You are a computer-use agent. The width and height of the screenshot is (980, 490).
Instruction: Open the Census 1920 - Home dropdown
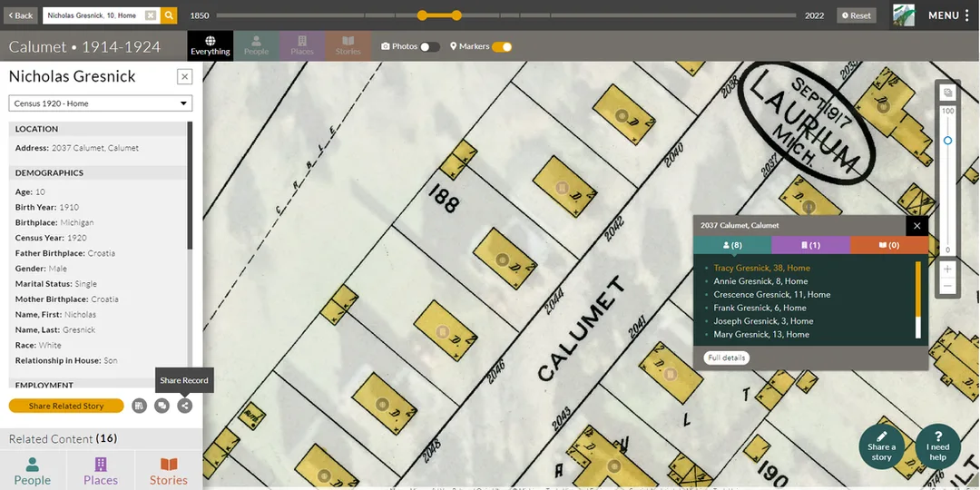click(100, 103)
